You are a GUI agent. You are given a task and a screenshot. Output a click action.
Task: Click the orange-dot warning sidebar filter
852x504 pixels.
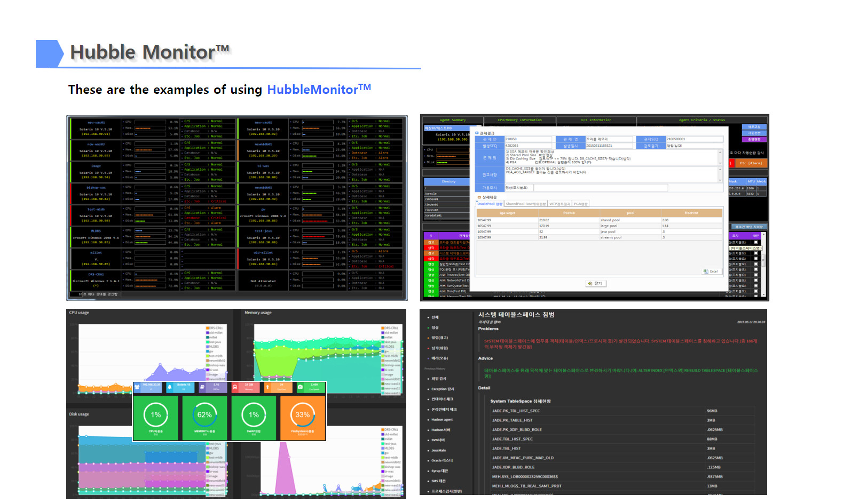(x=439, y=338)
